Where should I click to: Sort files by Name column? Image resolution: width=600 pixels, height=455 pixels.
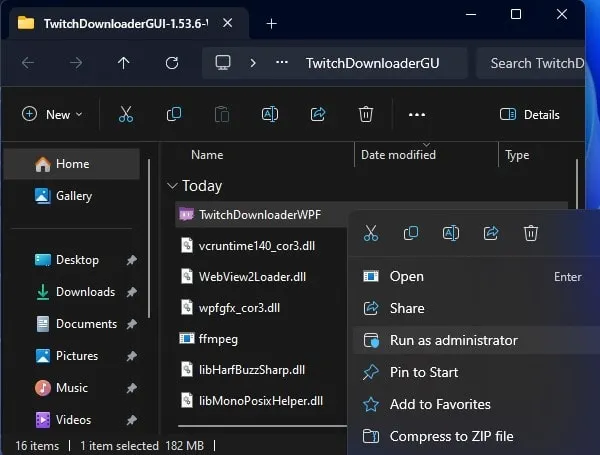207,155
